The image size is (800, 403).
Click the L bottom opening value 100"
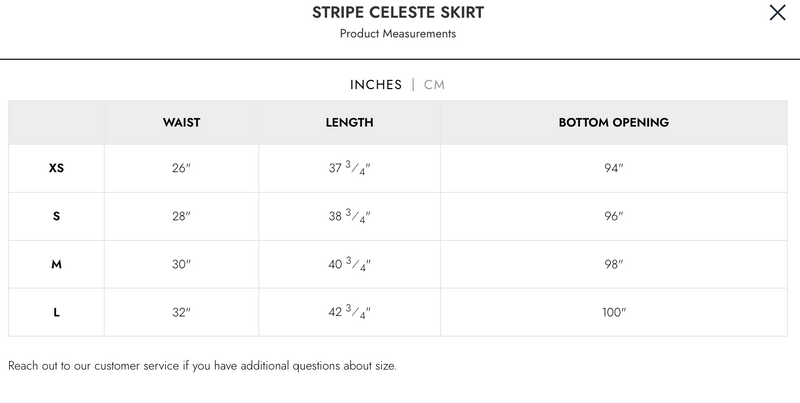(x=613, y=312)
